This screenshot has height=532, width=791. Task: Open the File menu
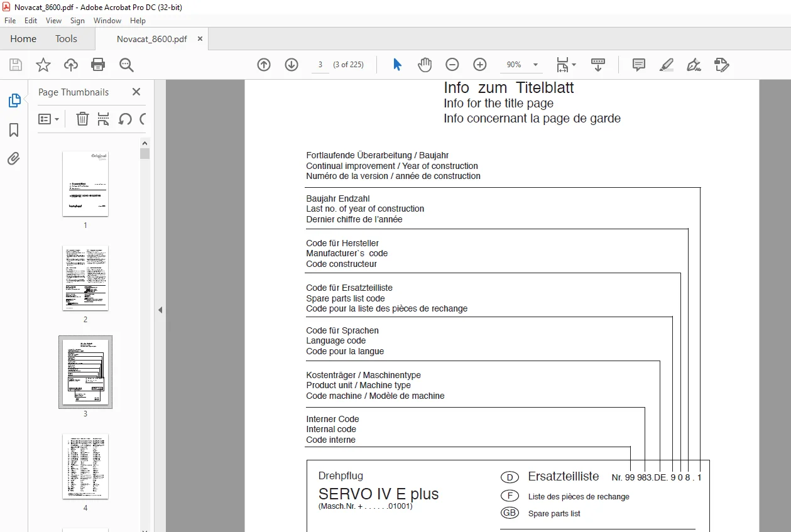pos(10,21)
